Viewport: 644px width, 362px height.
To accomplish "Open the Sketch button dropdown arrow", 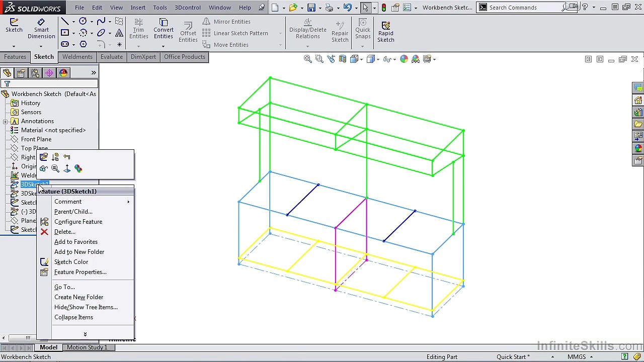I will [14, 46].
